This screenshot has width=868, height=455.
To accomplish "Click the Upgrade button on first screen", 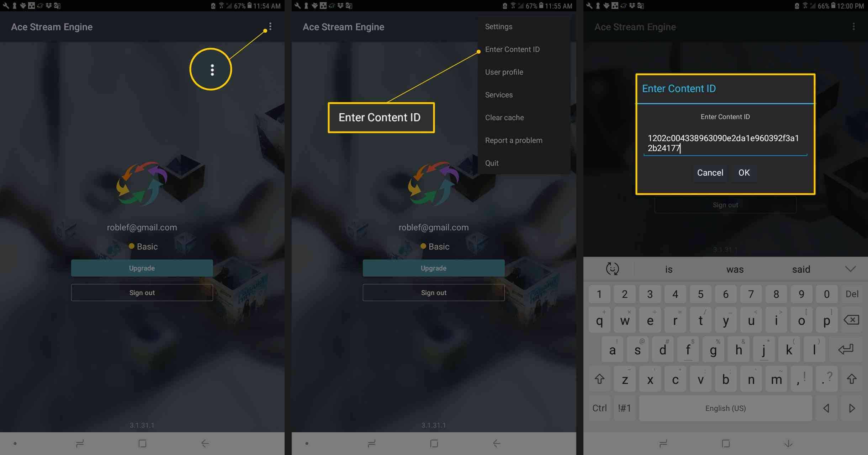I will pyautogui.click(x=141, y=268).
